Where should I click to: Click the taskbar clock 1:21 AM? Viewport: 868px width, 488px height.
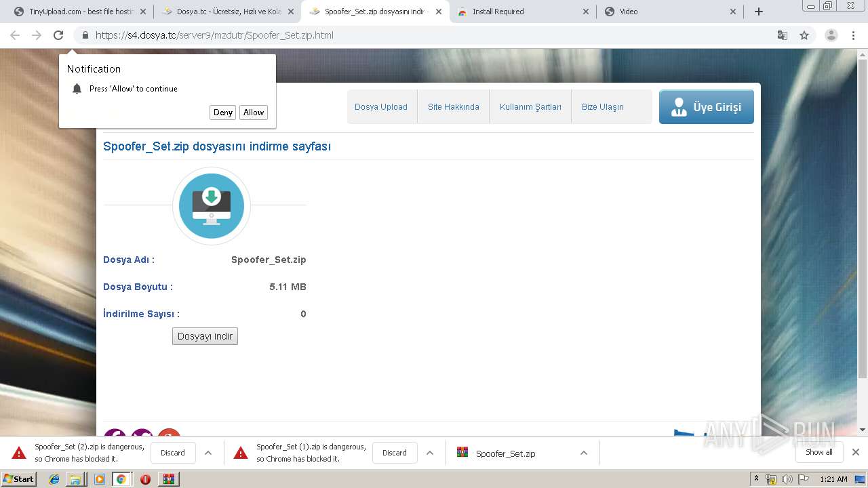tap(833, 479)
